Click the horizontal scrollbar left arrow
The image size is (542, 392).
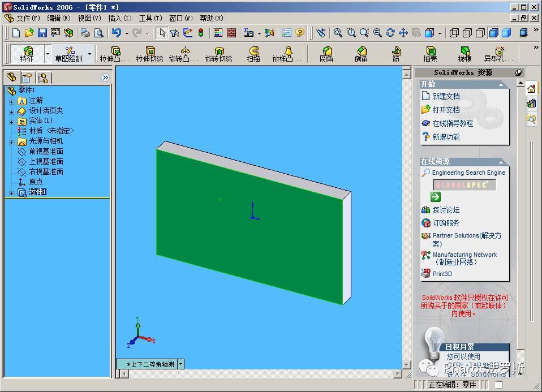[x=124, y=374]
